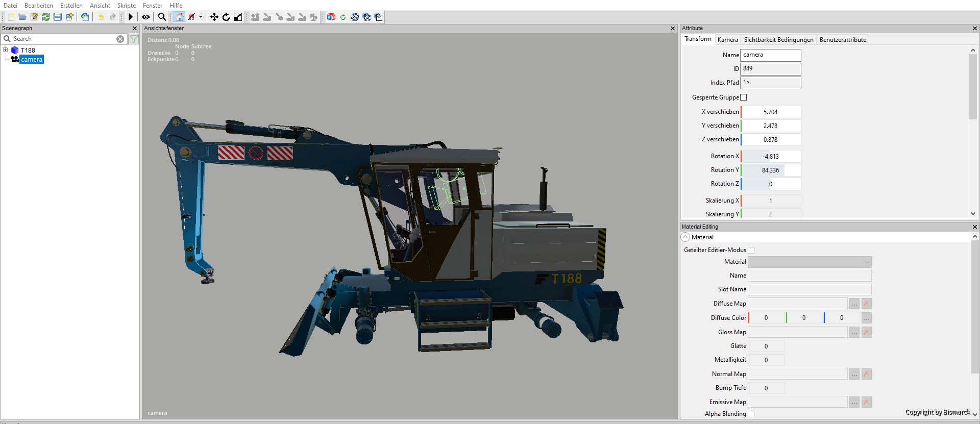The height and width of the screenshot is (424, 980).
Task: Click the red and blue AB cube icon
Action: [x=331, y=17]
